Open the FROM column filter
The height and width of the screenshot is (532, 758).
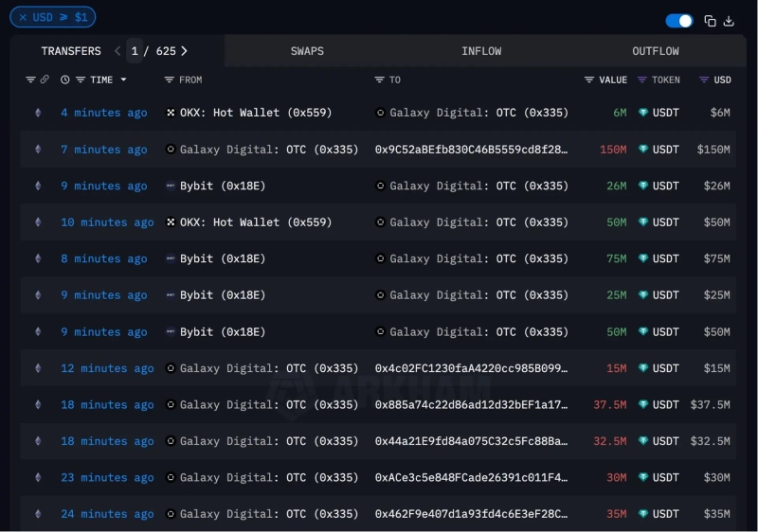coord(170,80)
